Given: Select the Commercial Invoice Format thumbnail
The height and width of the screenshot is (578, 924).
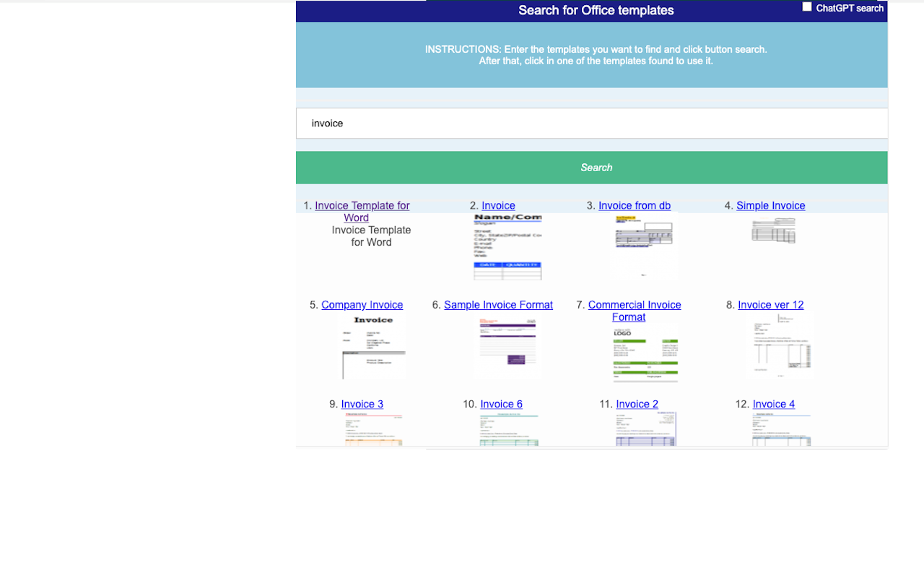Looking at the screenshot, I should pyautogui.click(x=645, y=353).
